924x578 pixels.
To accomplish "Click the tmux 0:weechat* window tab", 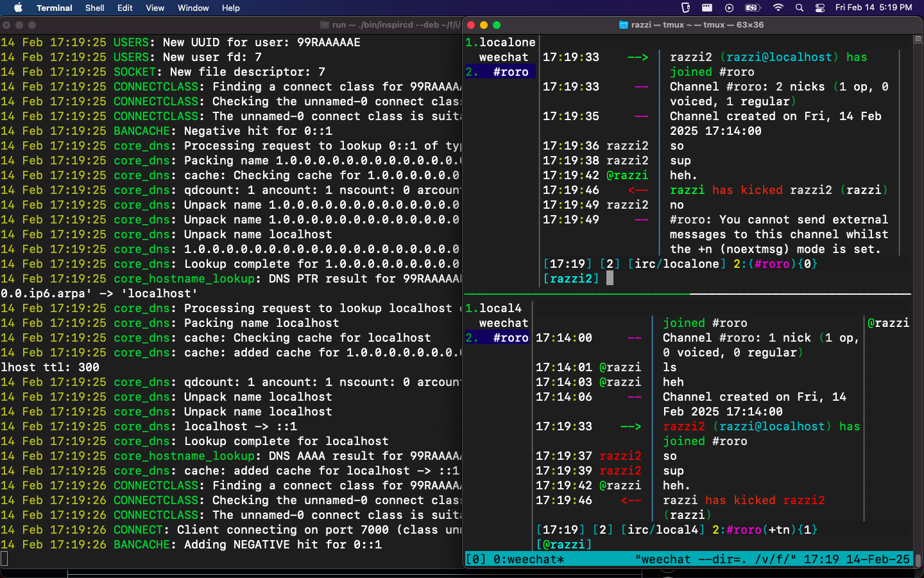I will click(528, 559).
